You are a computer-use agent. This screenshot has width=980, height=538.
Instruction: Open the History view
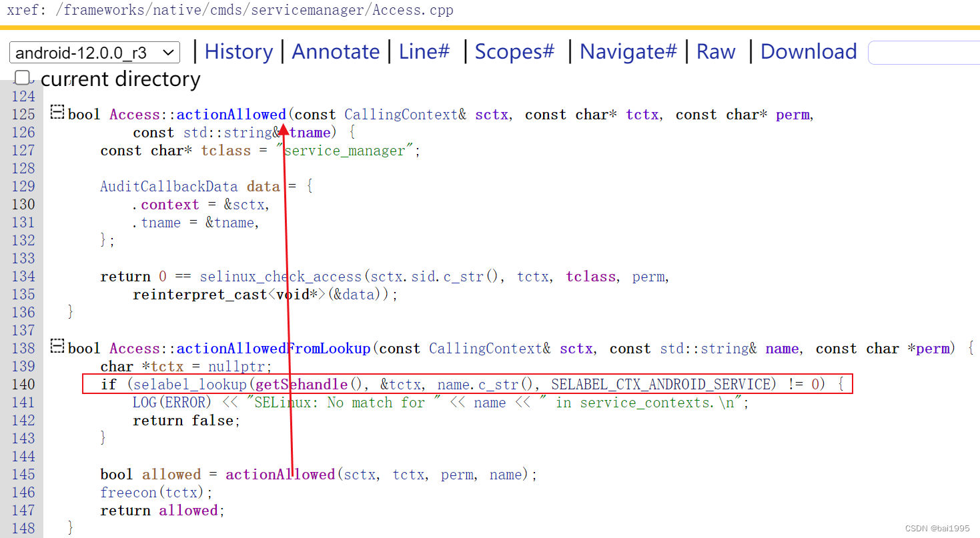click(x=238, y=51)
